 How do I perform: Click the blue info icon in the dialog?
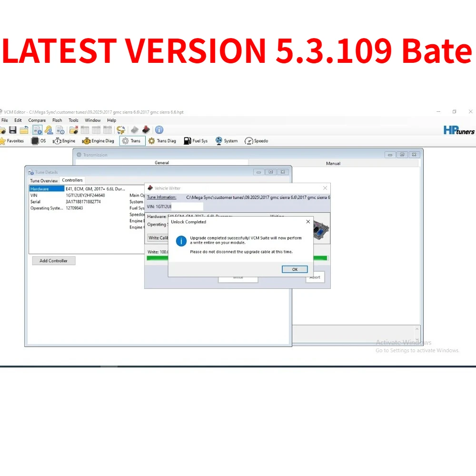[181, 241]
